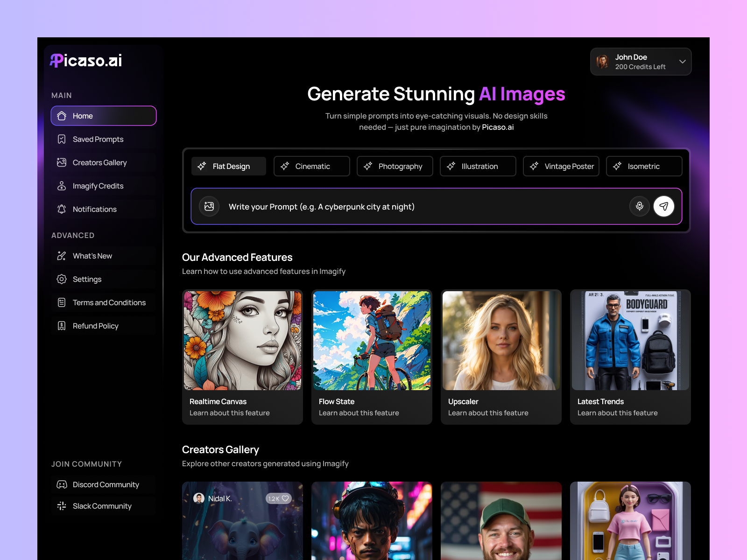Image resolution: width=747 pixels, height=560 pixels.
Task: Navigate to Saved Prompts in the sidebar
Action: 98,139
